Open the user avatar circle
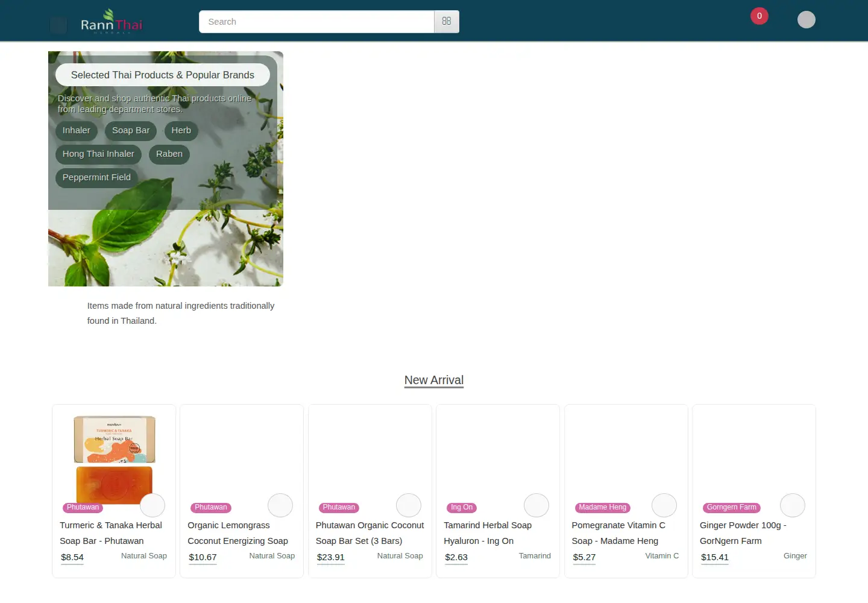The width and height of the screenshot is (868, 603). pos(807,20)
